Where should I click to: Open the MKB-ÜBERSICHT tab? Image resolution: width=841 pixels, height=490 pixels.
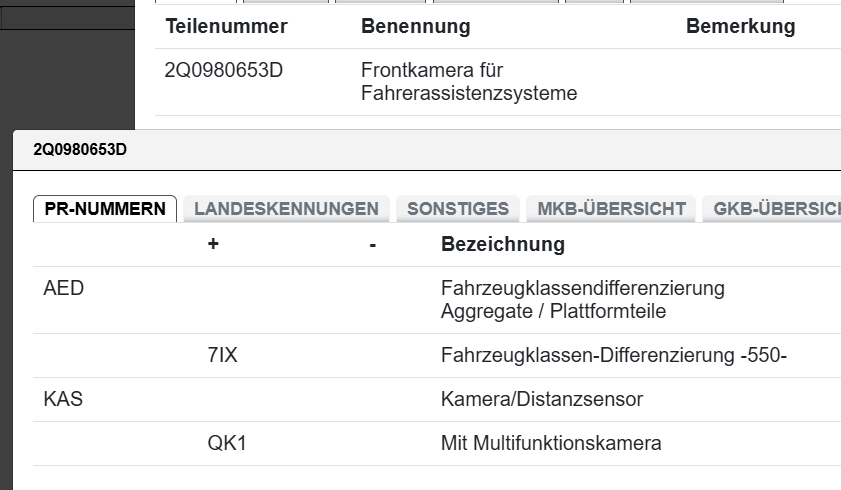[611, 209]
